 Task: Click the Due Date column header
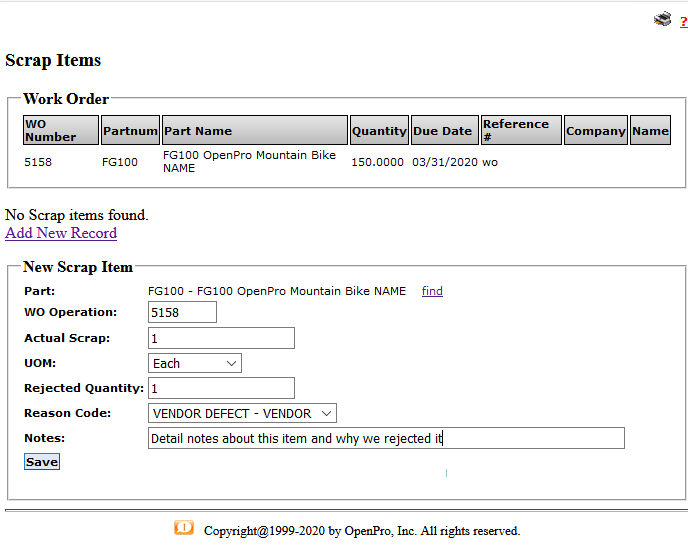click(x=445, y=130)
